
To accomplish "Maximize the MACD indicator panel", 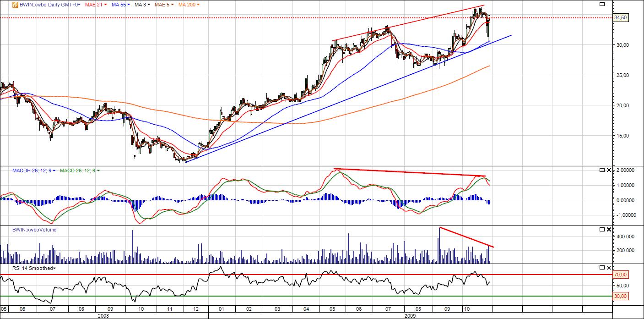I will 602,170.
